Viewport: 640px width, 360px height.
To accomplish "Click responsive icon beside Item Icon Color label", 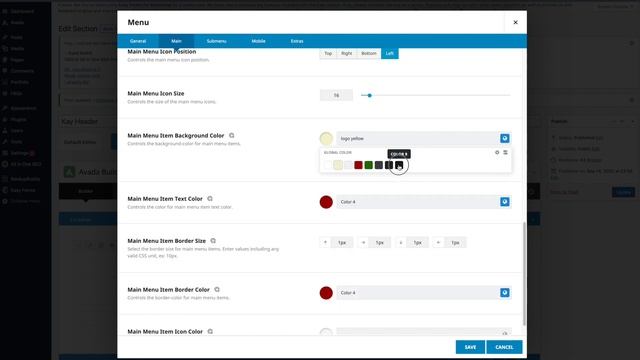I will pos(210,332).
